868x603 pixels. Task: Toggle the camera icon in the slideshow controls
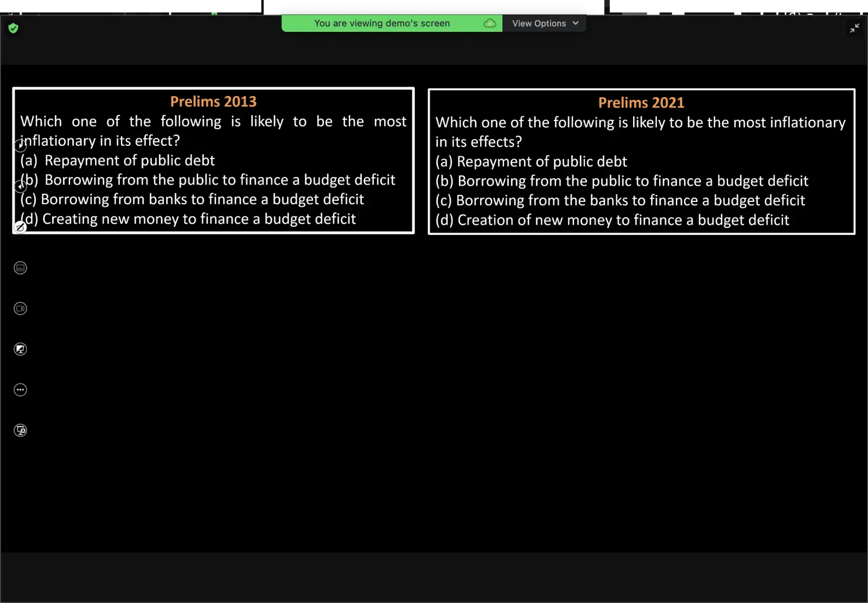pyautogui.click(x=20, y=308)
